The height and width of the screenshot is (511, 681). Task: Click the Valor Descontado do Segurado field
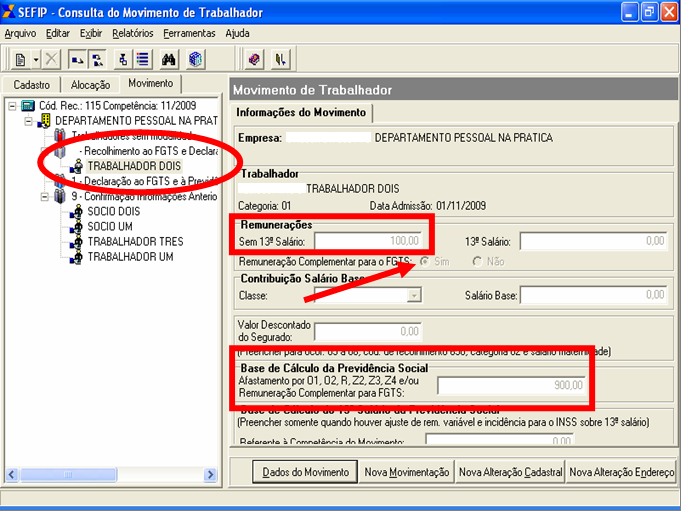pyautogui.click(x=368, y=332)
